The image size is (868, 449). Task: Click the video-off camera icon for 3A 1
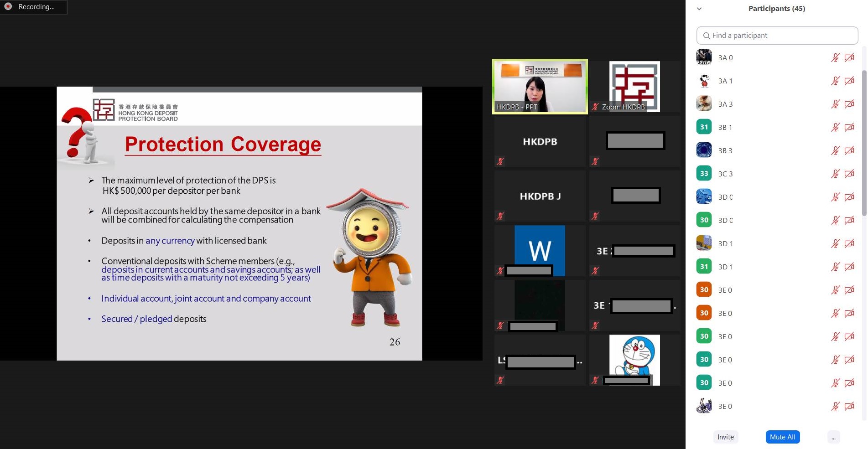849,81
